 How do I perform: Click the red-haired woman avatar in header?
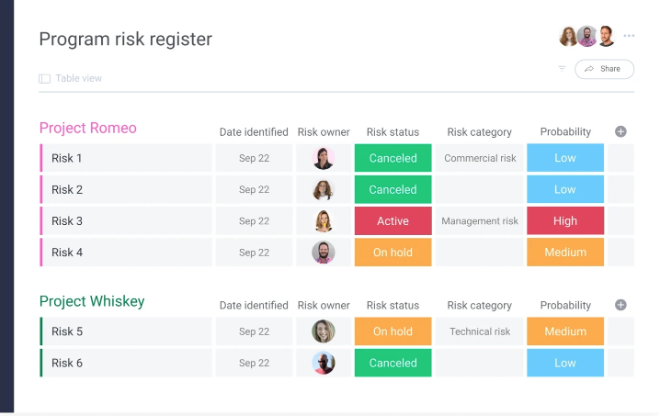click(568, 36)
